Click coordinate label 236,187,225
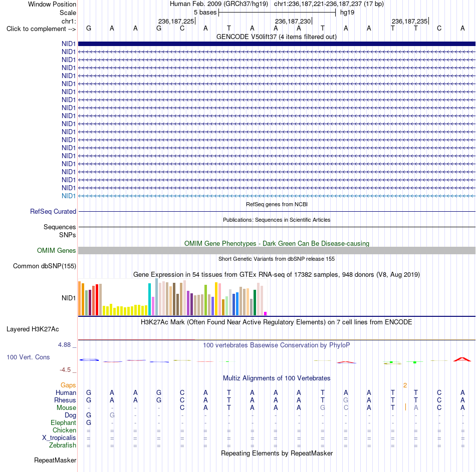 (x=176, y=21)
